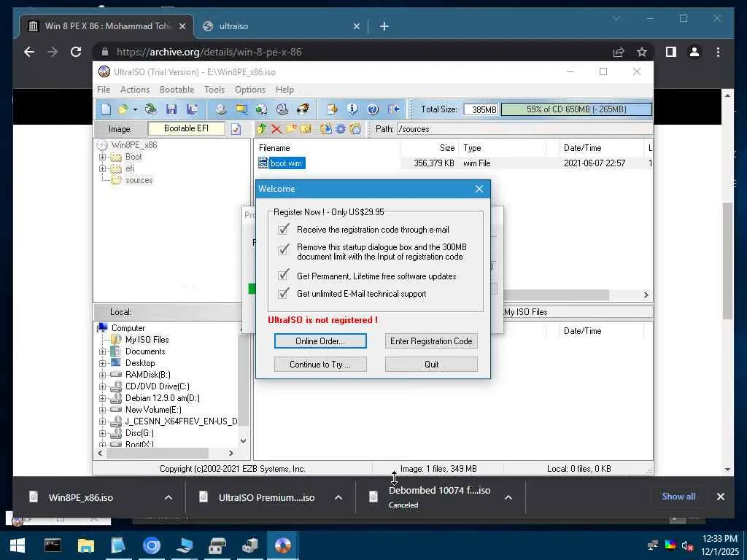Open the File menu in UltraISO
Screen dimensions: 747x560
[104, 90]
